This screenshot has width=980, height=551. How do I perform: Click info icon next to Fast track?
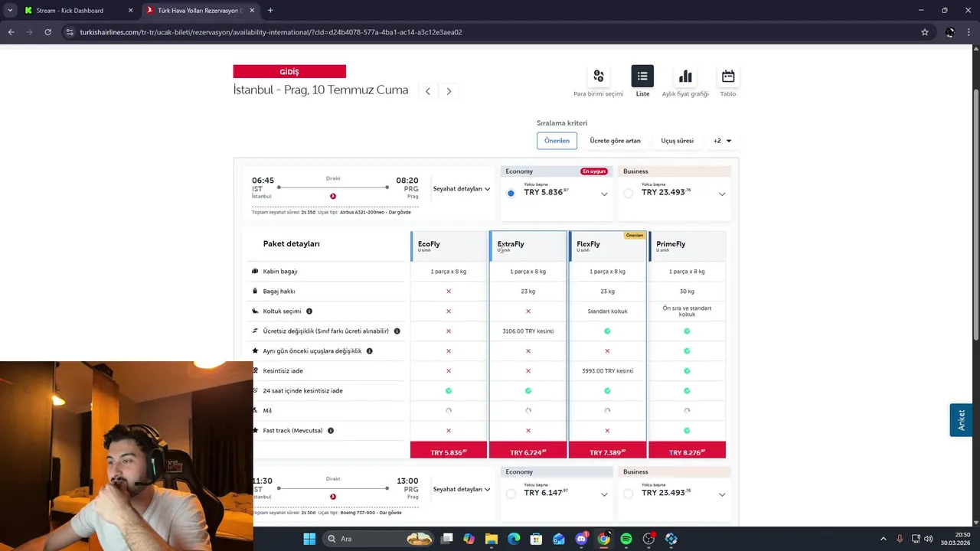[331, 431]
